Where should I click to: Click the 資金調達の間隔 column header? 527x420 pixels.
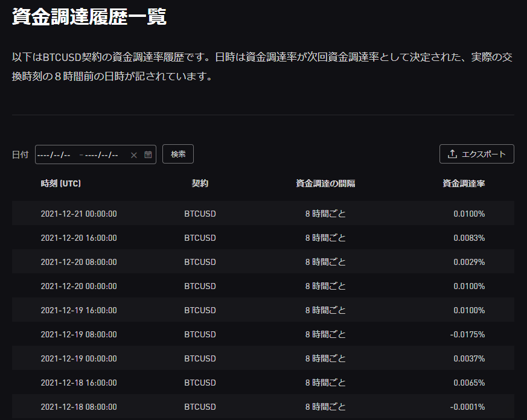pos(325,183)
